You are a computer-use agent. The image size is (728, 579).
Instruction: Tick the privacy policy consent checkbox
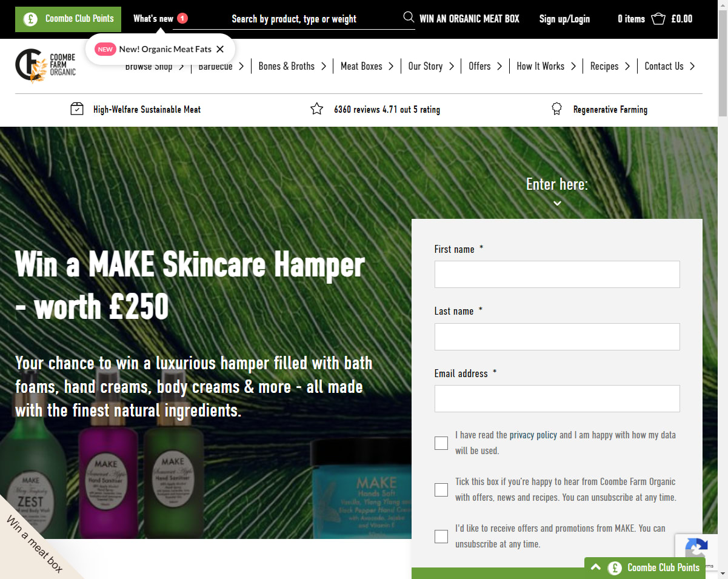pos(441,443)
